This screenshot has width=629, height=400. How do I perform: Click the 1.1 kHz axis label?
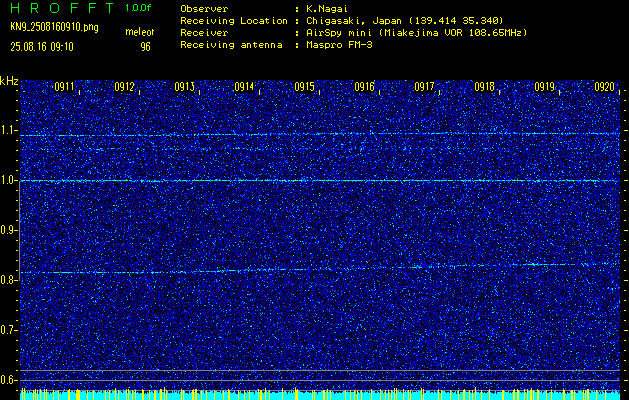click(x=8, y=130)
